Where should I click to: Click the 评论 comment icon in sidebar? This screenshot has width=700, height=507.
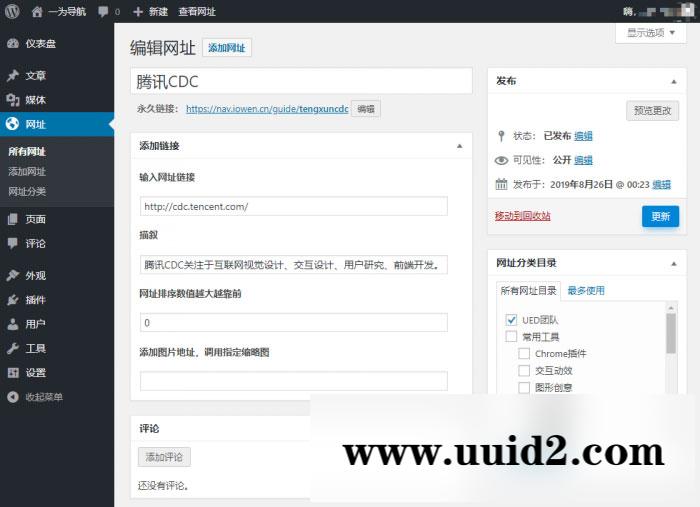point(13,243)
